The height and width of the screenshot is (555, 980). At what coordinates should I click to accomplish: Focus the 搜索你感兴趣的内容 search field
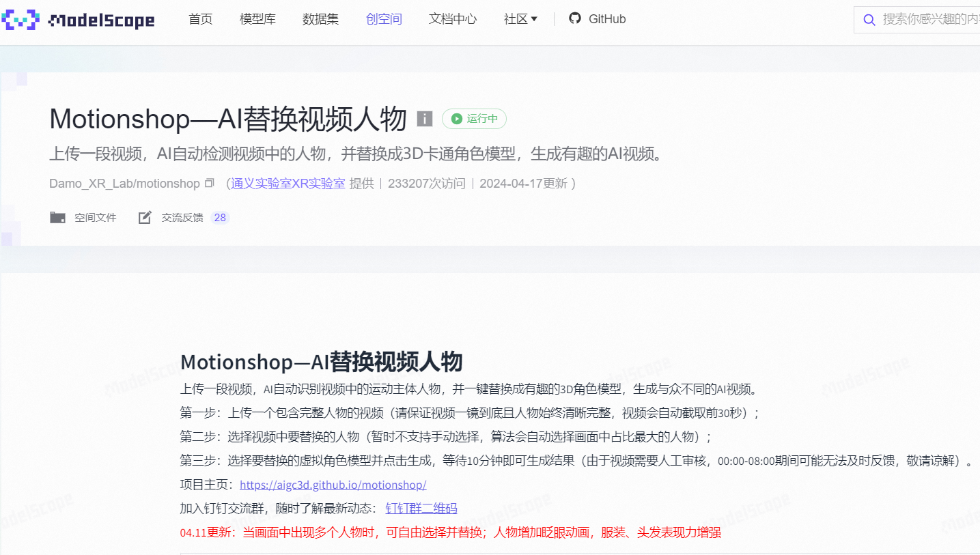coord(930,19)
